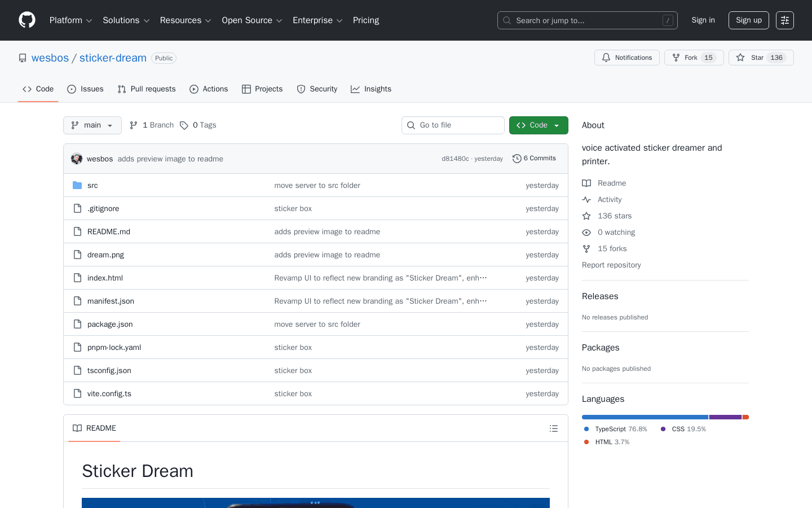The image size is (812, 508).
Task: Click the file icon beside .gitignore
Action: click(77, 208)
